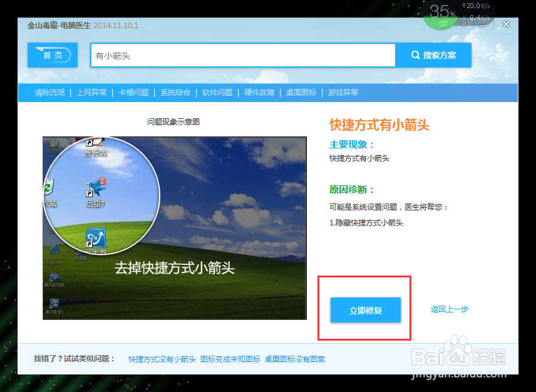Close the 金山毒霸 电脑医生 window
Image resolution: width=536 pixels, height=392 pixels.
[x=507, y=24]
